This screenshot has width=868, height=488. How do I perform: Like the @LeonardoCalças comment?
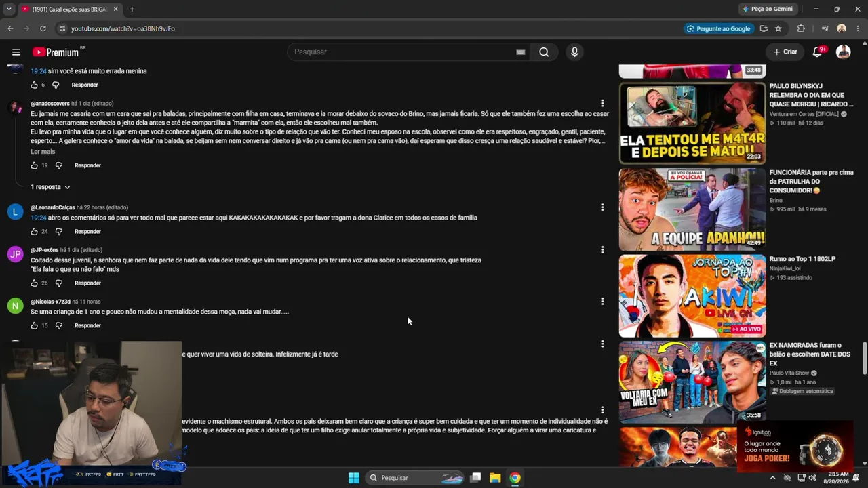[35, 232]
